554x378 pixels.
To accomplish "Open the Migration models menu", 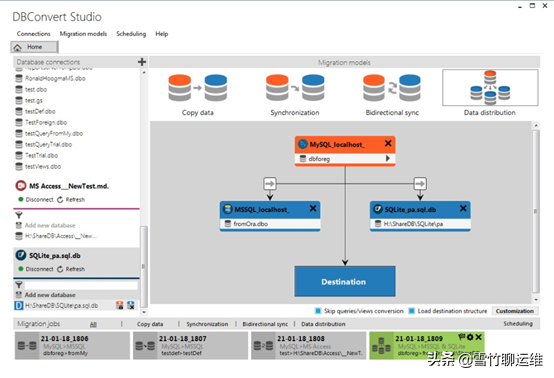I will point(83,34).
